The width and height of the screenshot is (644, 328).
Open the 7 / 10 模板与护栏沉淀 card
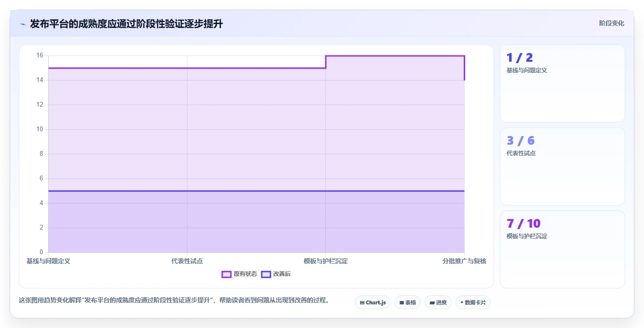point(563,249)
